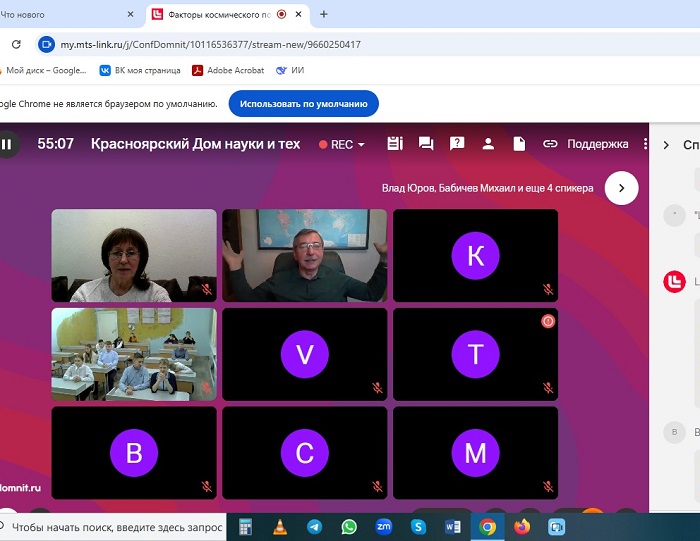Toggle muted microphone on participant K tile
The height and width of the screenshot is (541, 700).
(547, 288)
